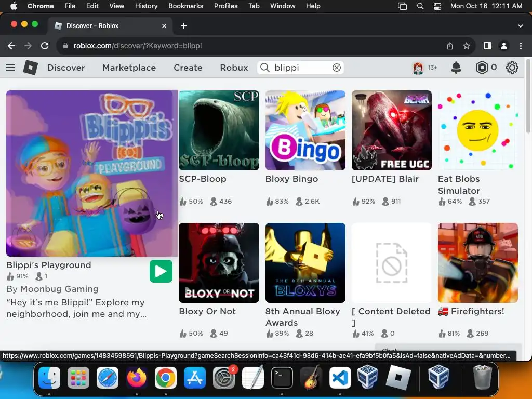Open Visual Studio Code from the Dock
The width and height of the screenshot is (532, 399).
[x=340, y=377]
